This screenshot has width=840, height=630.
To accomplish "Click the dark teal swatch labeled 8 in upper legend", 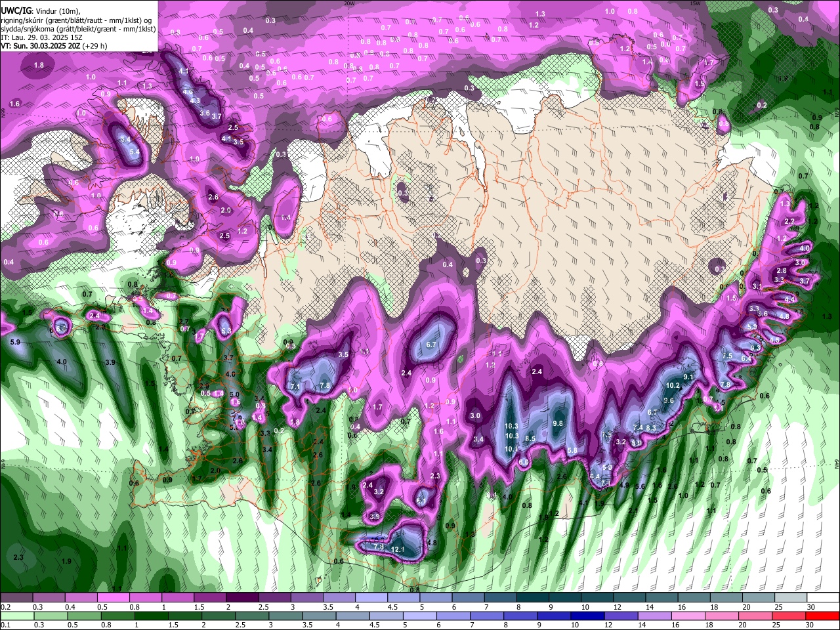I will (x=533, y=598).
